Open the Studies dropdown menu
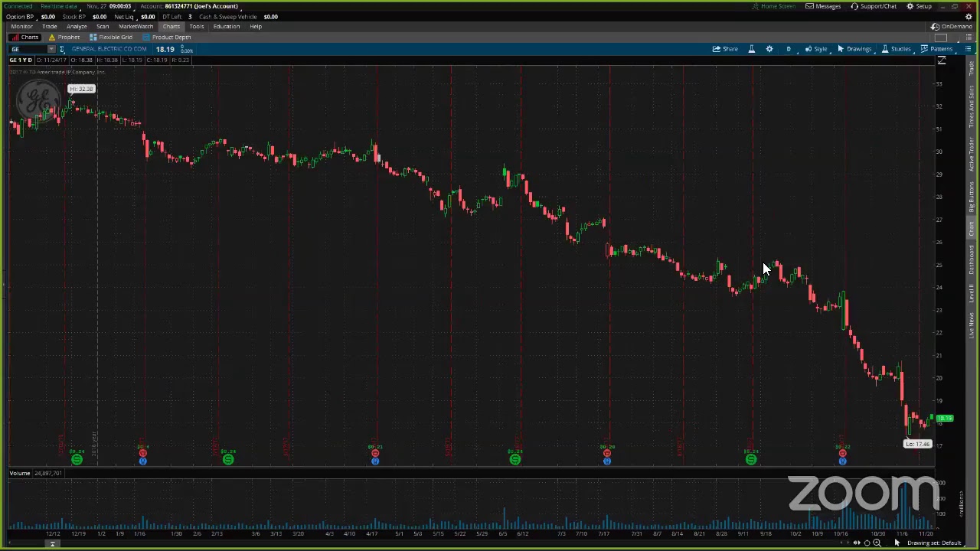This screenshot has width=980, height=551. [896, 49]
